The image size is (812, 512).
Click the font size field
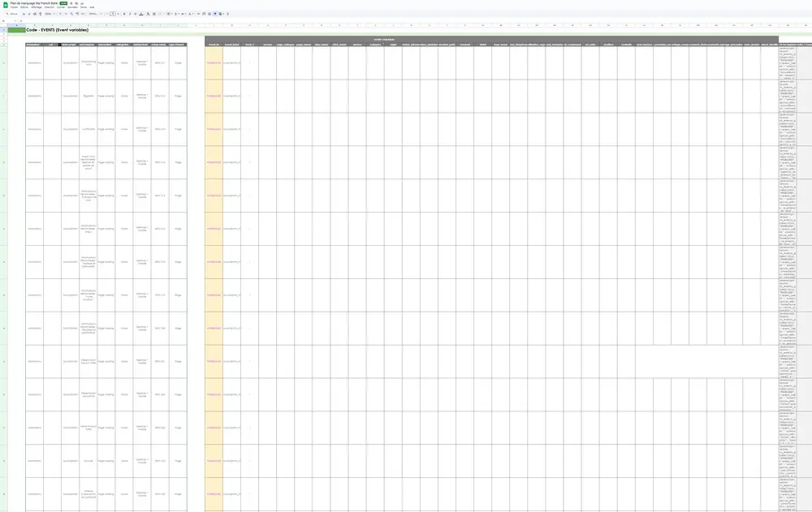click(113, 14)
